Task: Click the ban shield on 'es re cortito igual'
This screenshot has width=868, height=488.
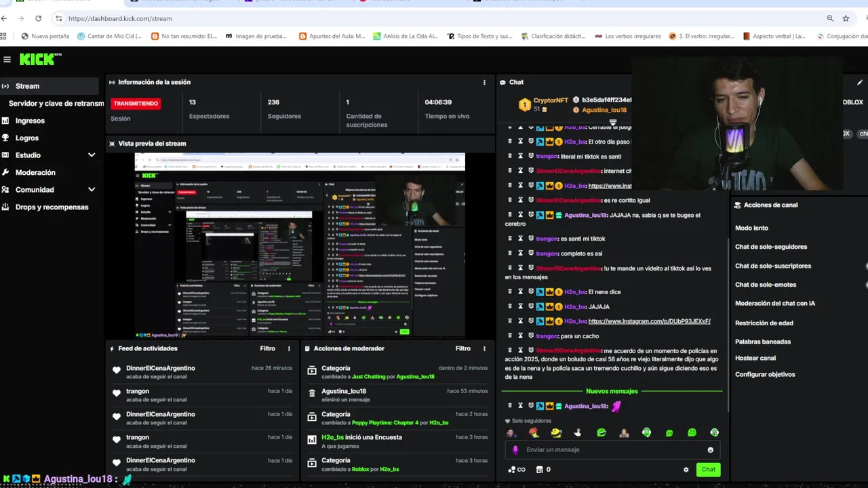Action: [x=531, y=200]
